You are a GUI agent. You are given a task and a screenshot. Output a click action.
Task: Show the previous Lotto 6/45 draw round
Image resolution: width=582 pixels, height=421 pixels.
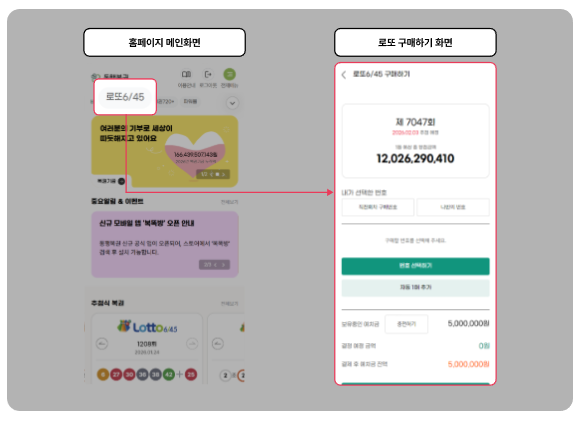point(102,344)
